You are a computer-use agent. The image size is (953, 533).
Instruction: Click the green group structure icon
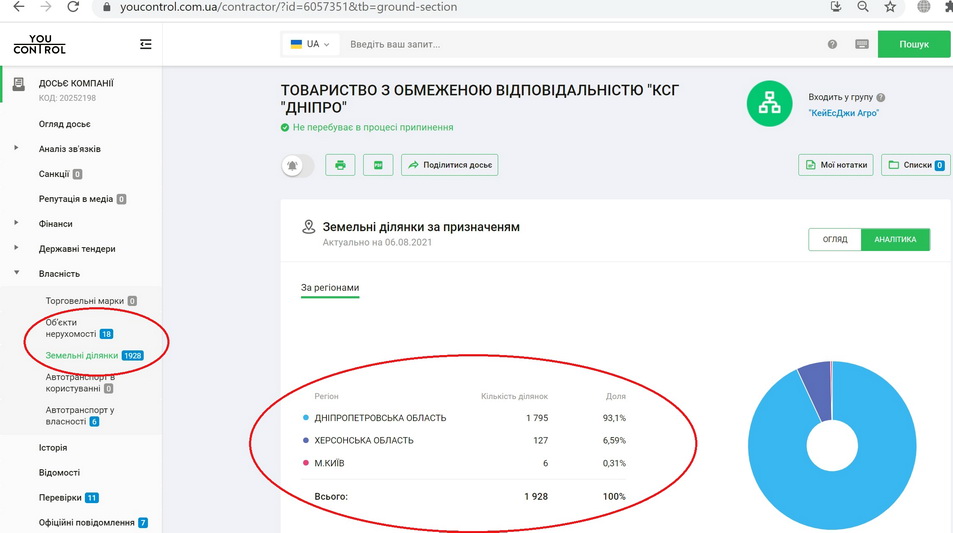(769, 103)
